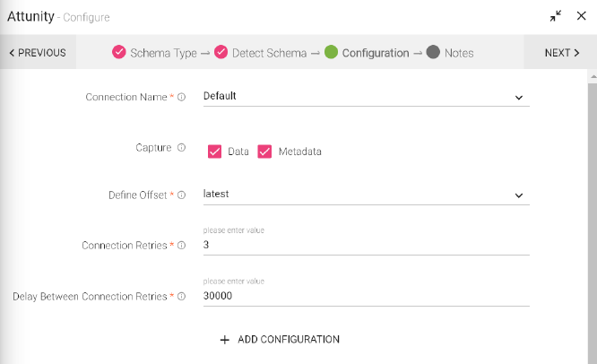Viewport: 597px width, 364px height.
Task: Focus the Delay Between Connection Retries field
Action: pos(366,295)
